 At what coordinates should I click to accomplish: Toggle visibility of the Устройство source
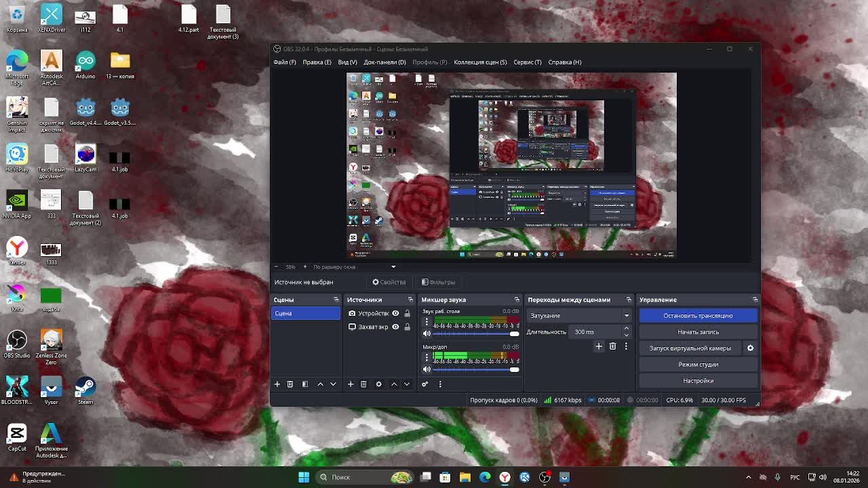pos(395,313)
